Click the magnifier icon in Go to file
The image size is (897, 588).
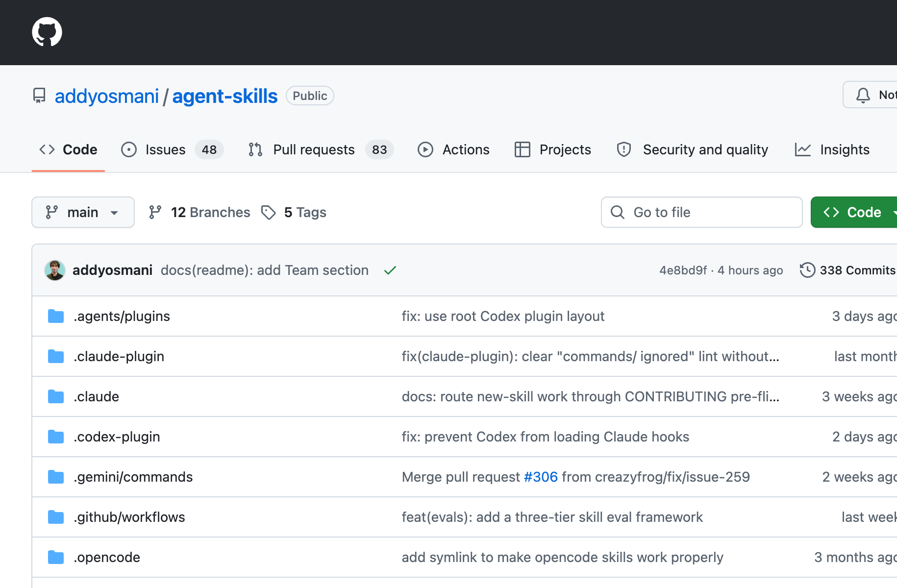click(x=618, y=212)
